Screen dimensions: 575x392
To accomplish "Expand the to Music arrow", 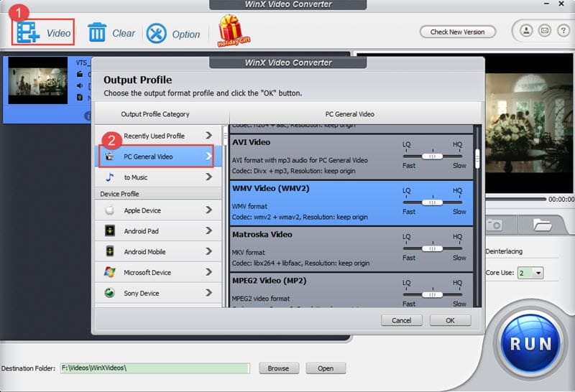I will (x=209, y=177).
